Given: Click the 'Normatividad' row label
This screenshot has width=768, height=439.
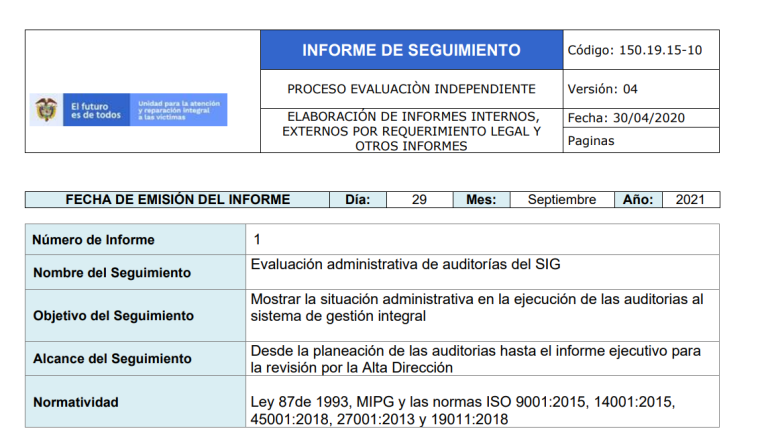Looking at the screenshot, I should [76, 402].
